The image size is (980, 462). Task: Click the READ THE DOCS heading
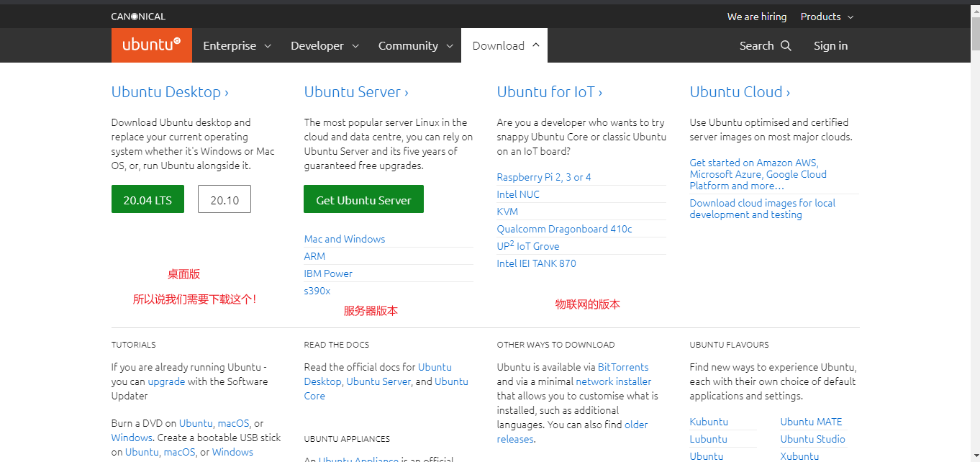[x=337, y=345]
